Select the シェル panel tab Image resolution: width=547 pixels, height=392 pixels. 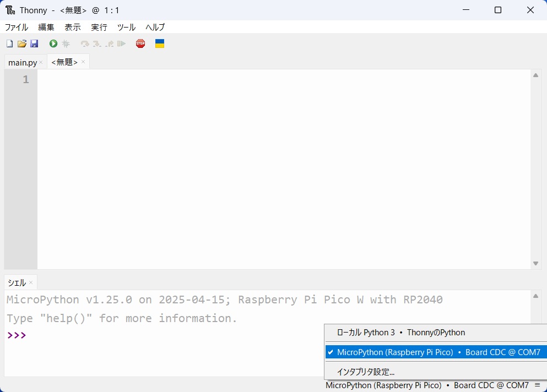click(x=17, y=282)
